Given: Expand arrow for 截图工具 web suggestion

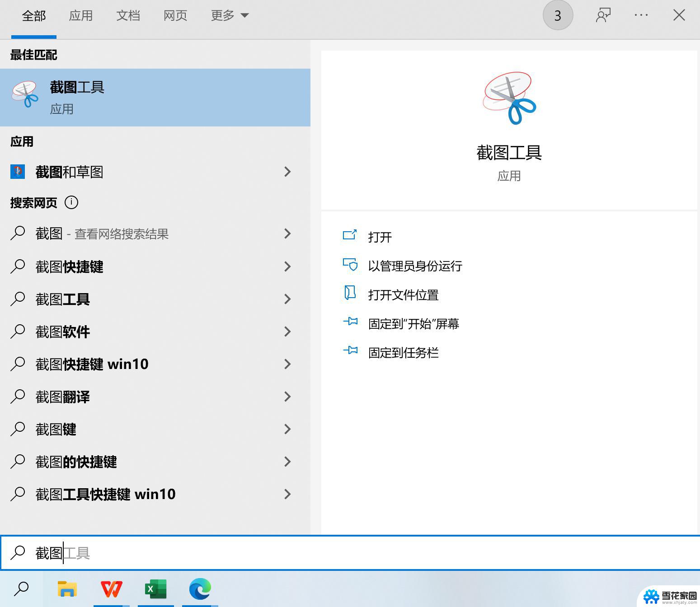Looking at the screenshot, I should click(x=287, y=299).
